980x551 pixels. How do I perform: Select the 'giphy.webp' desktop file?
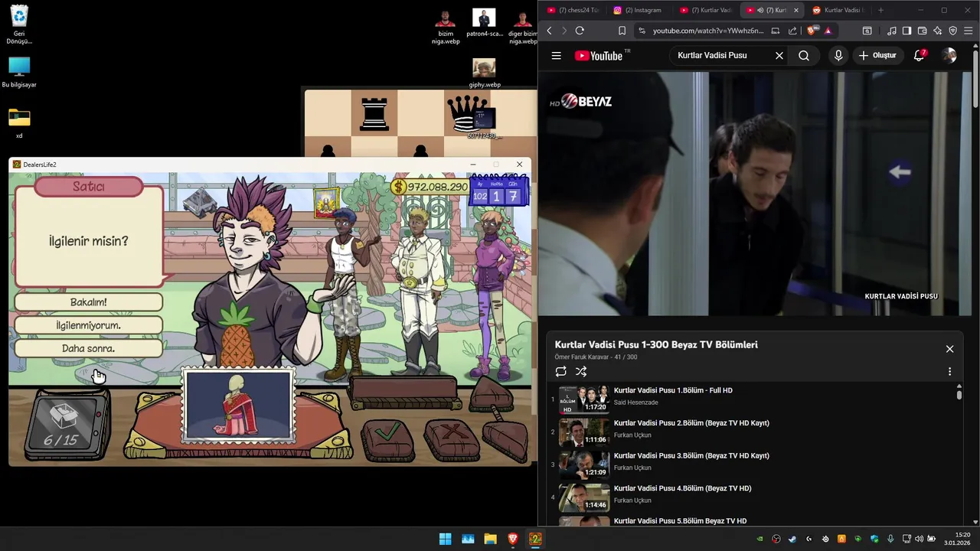484,73
